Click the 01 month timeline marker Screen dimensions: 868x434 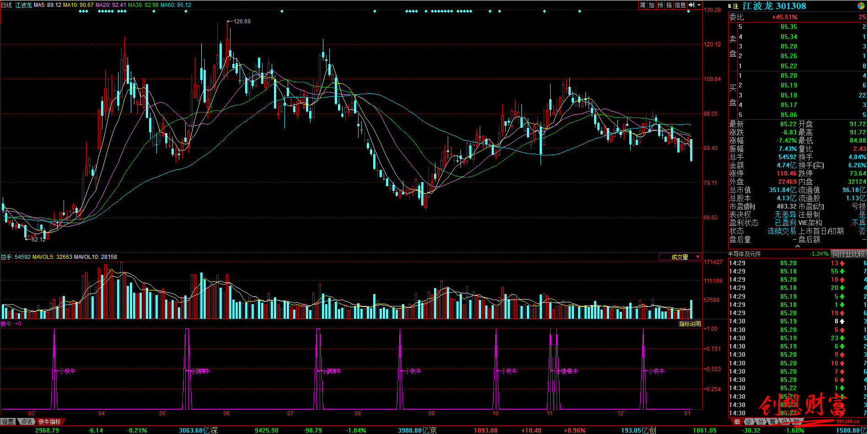click(x=687, y=413)
